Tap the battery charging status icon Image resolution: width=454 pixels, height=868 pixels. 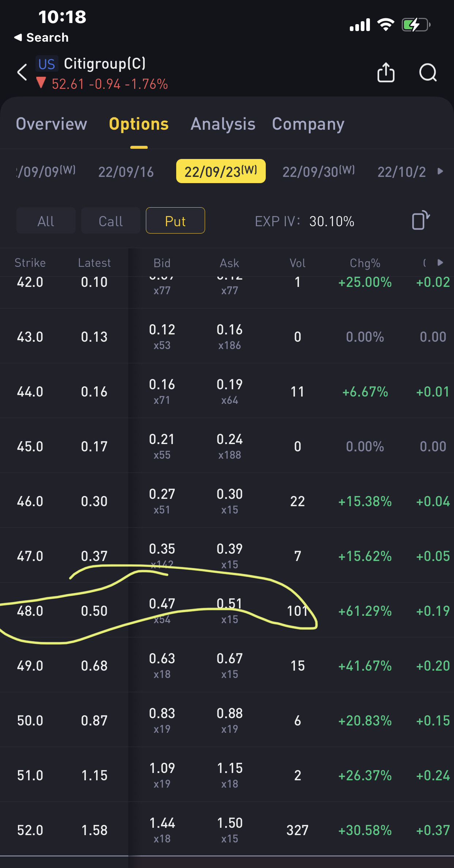click(x=416, y=25)
